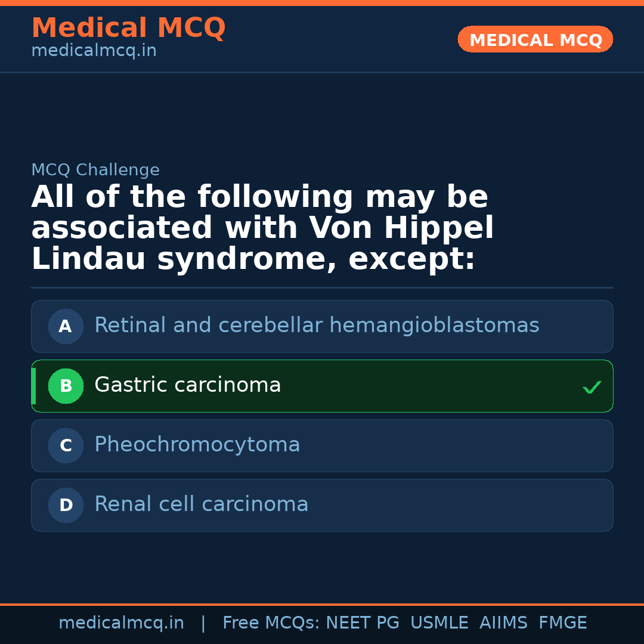Open the Medical MCQ header title
This screenshot has height=644, width=644.
pos(128,28)
